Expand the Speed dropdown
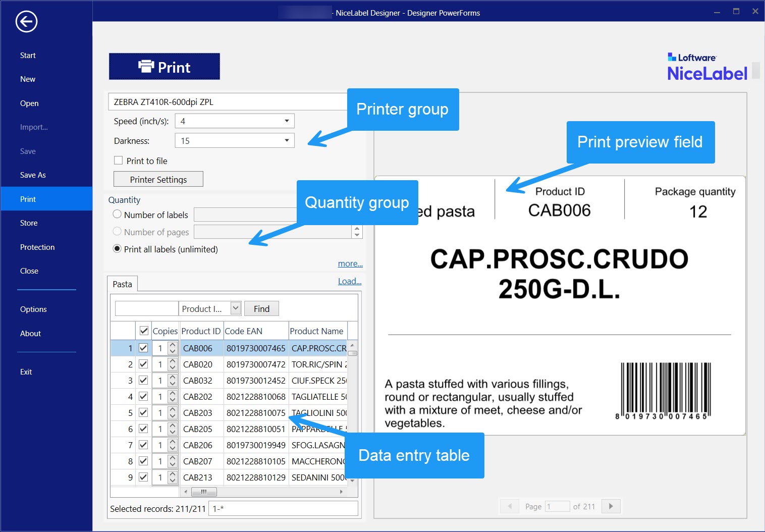Screen dimensions: 765x532 click(x=286, y=121)
